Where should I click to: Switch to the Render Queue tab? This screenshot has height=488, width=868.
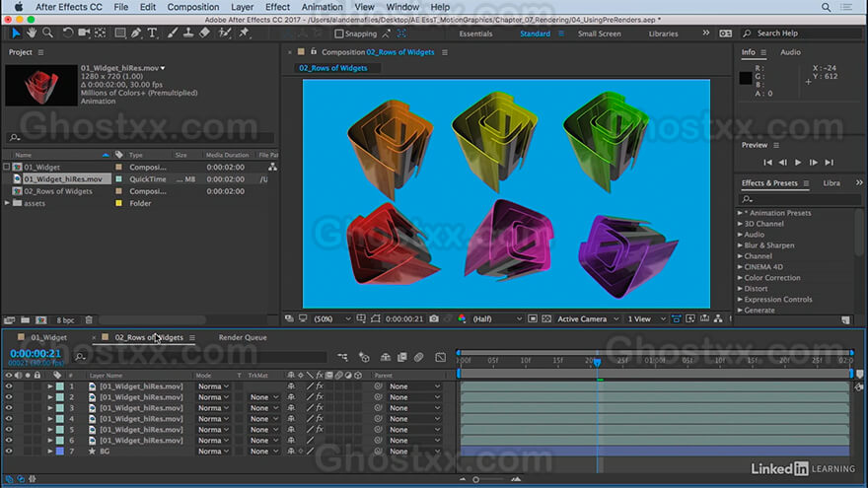[x=243, y=337]
